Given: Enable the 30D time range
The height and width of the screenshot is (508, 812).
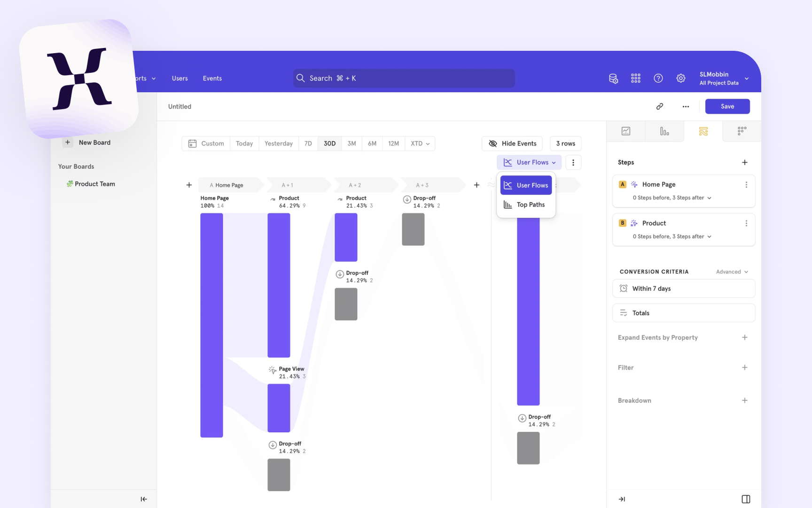Looking at the screenshot, I should tap(329, 143).
